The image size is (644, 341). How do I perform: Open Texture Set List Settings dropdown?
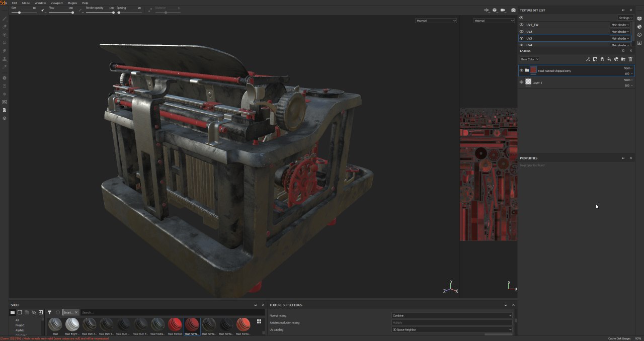coord(625,18)
